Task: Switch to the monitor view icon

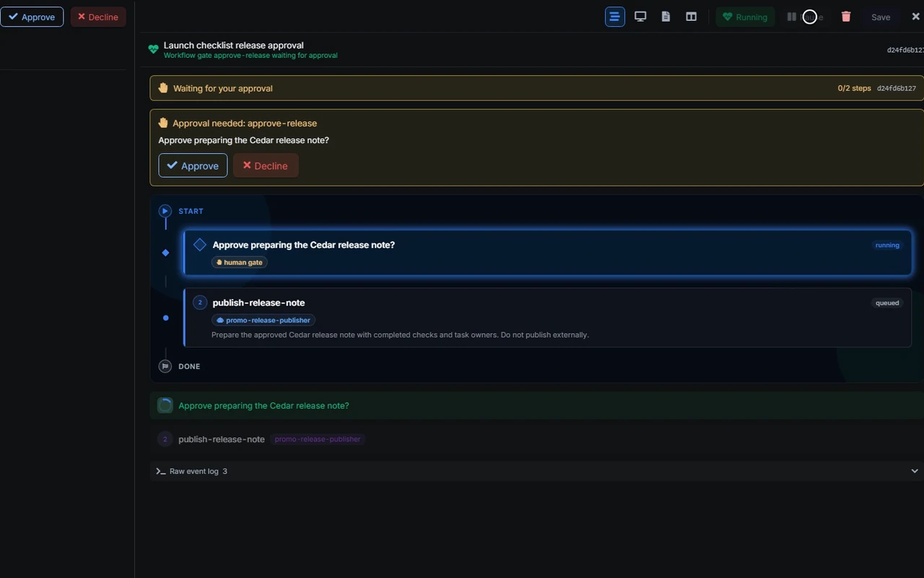Action: tap(640, 17)
